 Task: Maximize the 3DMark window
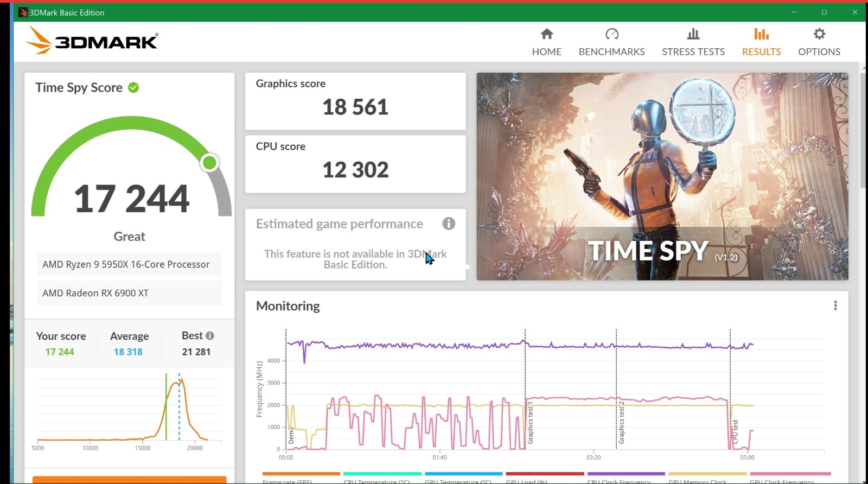(824, 12)
